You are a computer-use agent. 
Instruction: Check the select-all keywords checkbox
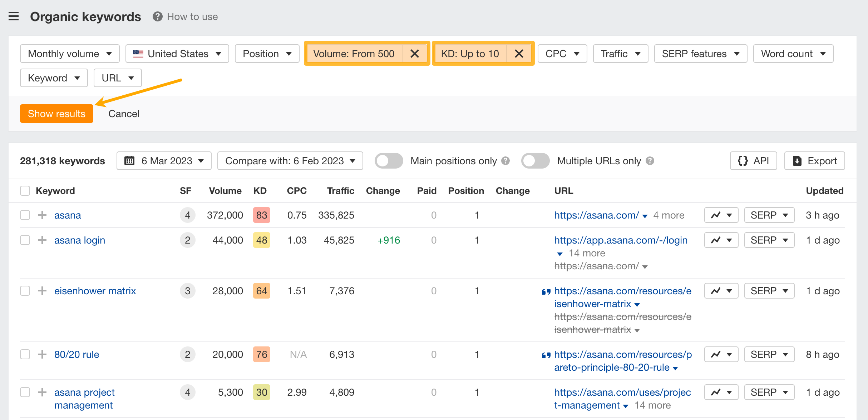[x=25, y=191]
